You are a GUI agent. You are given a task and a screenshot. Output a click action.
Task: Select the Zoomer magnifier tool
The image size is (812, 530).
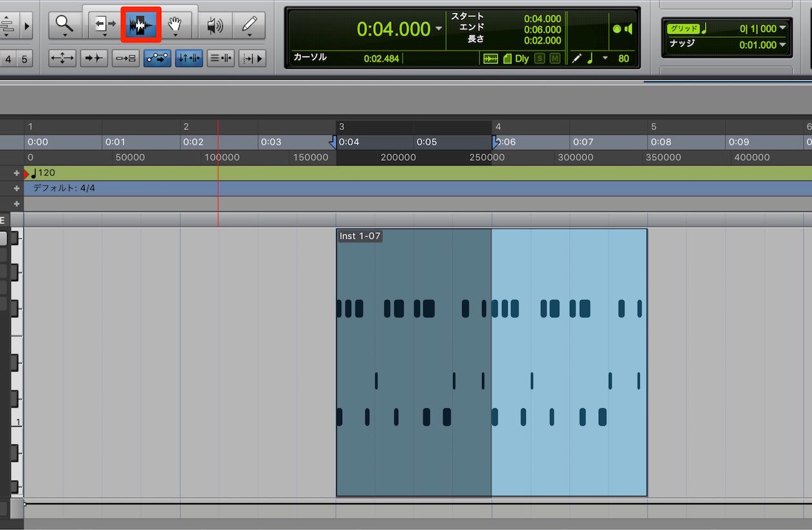pyautogui.click(x=64, y=25)
